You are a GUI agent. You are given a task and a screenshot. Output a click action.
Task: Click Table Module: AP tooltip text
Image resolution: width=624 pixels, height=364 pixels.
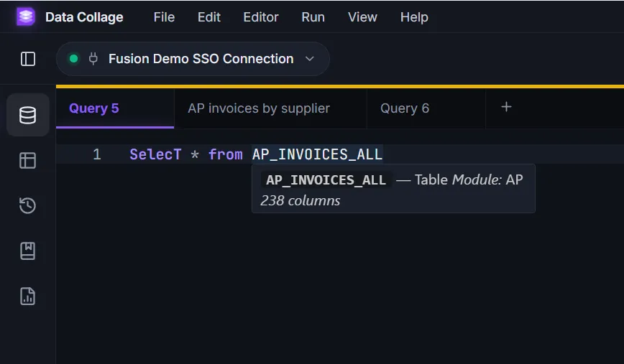coord(469,179)
